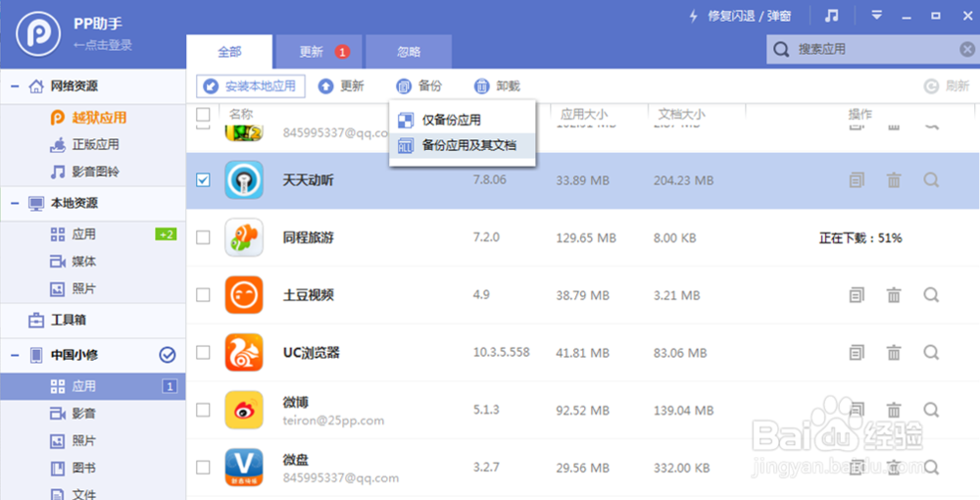Clear search with the X icon
980x500 pixels.
967,49
